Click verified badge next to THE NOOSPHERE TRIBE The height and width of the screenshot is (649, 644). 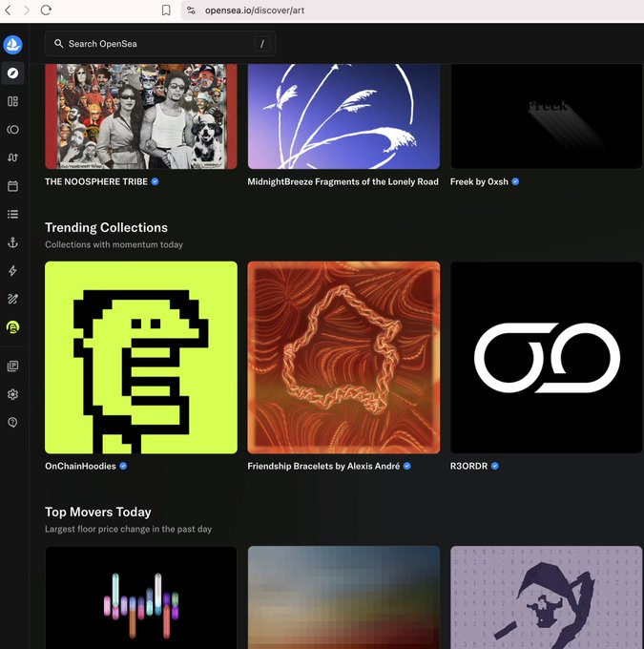click(x=156, y=181)
